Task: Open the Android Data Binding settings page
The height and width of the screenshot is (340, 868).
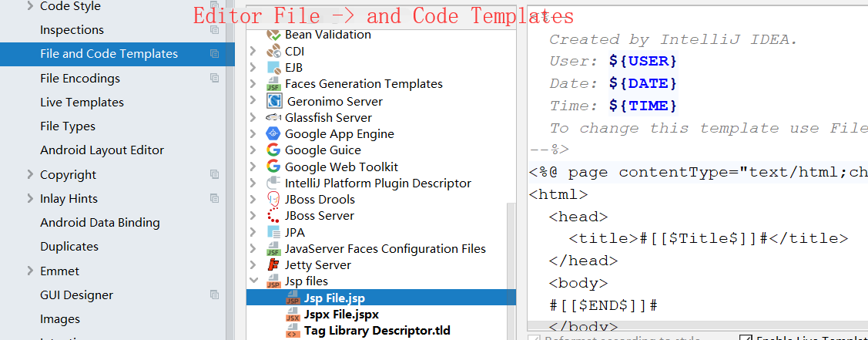Action: coord(99,223)
